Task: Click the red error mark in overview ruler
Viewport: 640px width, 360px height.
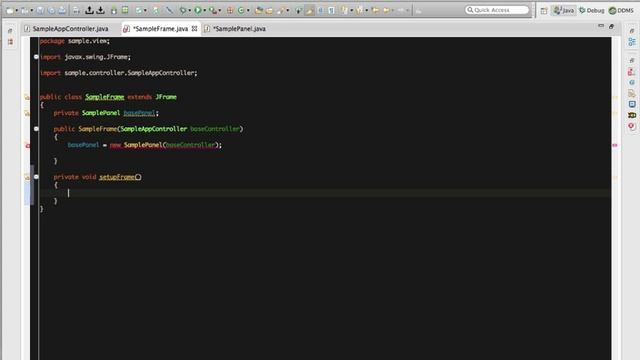Action: coord(615,145)
